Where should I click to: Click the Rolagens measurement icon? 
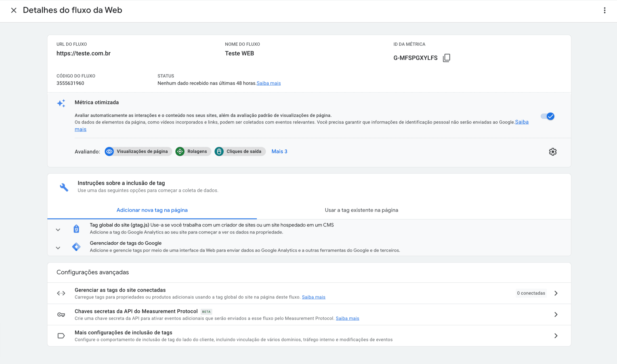180,151
